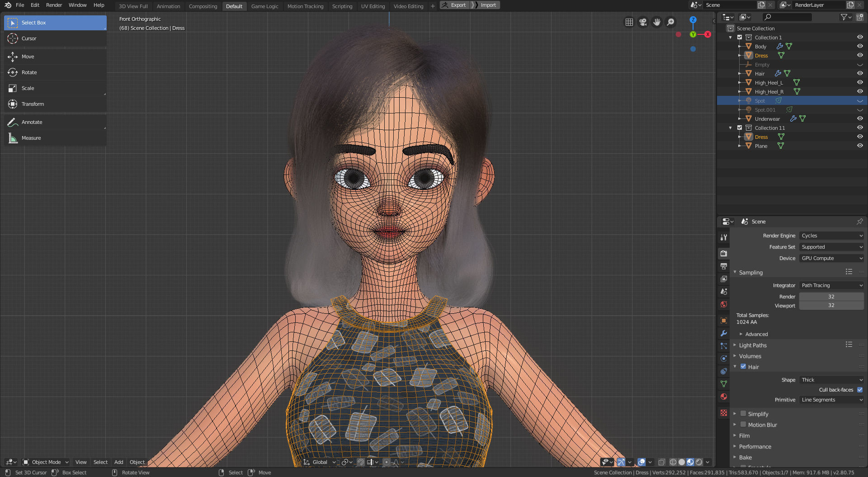Image resolution: width=868 pixels, height=477 pixels.
Task: Open the viewport Add menu
Action: 118,462
